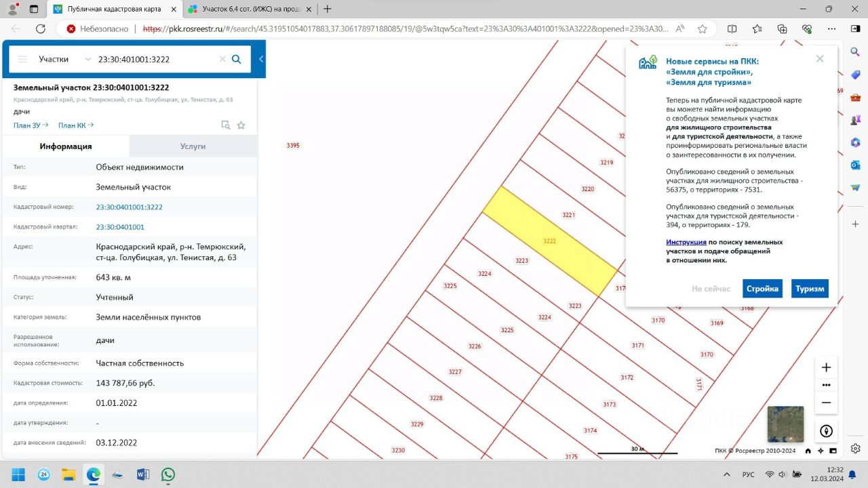Switch basemap using satellite thumbnail
This screenshot has height=488, width=868.
coord(785,424)
